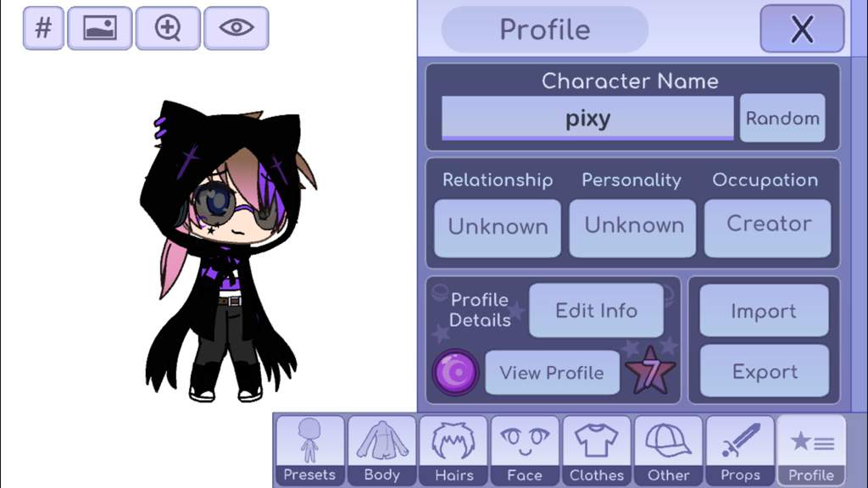Open the Other accessories tab
The height and width of the screenshot is (488, 868).
coord(668,451)
